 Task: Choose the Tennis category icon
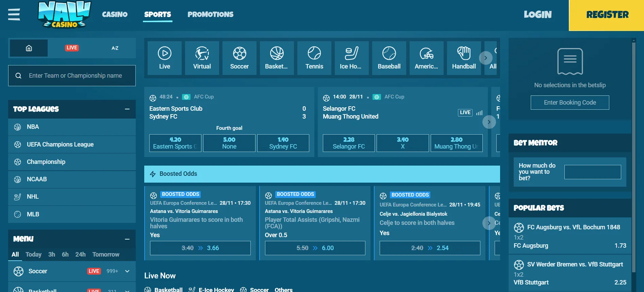tap(314, 58)
